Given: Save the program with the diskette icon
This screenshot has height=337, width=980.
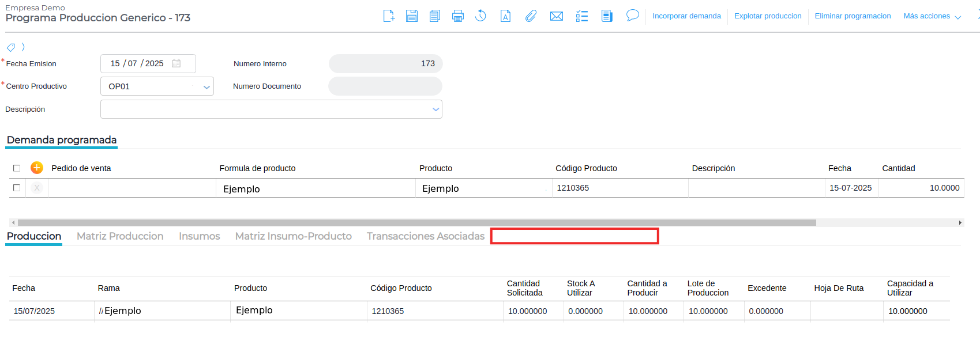Looking at the screenshot, I should point(411,16).
